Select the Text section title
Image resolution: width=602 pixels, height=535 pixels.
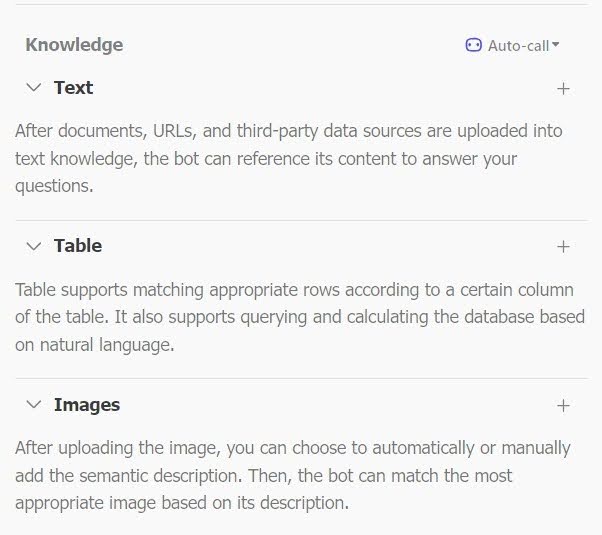(x=73, y=88)
